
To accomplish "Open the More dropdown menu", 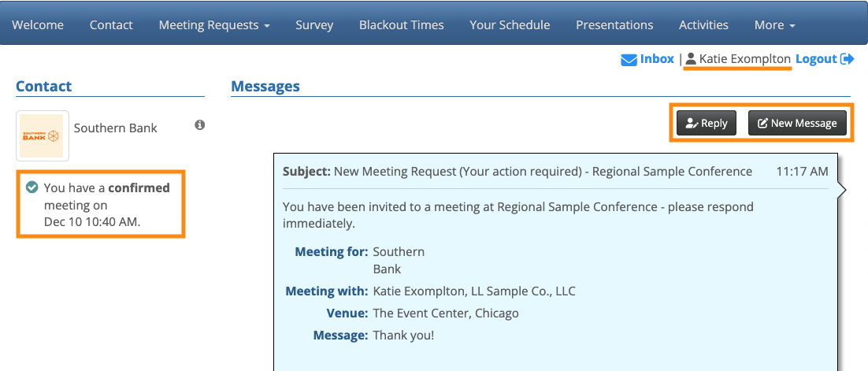I will [x=774, y=25].
